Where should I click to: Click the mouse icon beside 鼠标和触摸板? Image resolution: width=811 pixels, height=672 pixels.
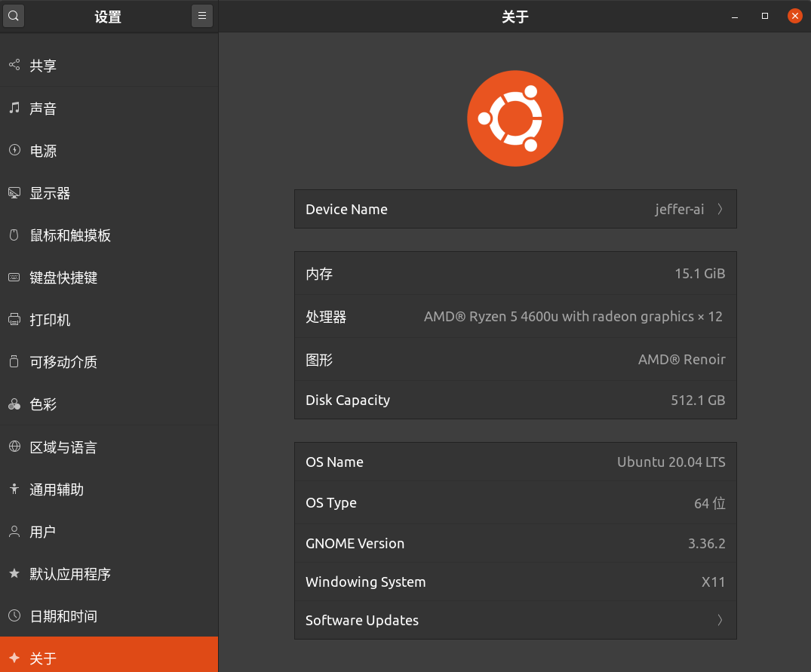tap(14, 235)
